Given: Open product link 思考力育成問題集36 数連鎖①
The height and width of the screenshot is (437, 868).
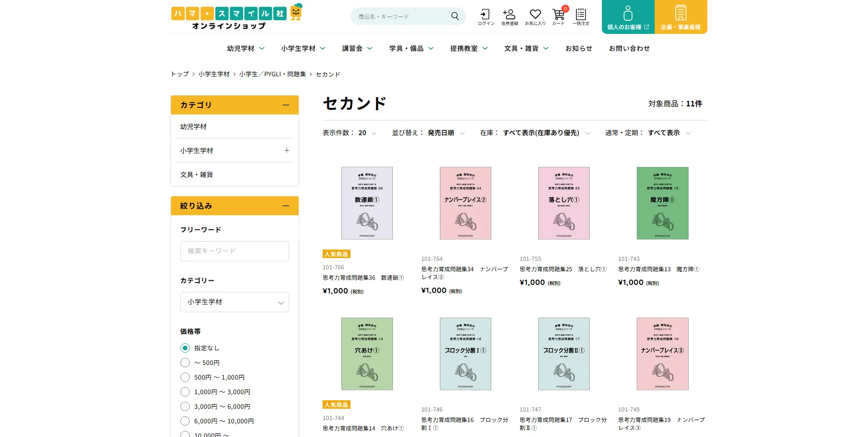Looking at the screenshot, I should [x=363, y=278].
